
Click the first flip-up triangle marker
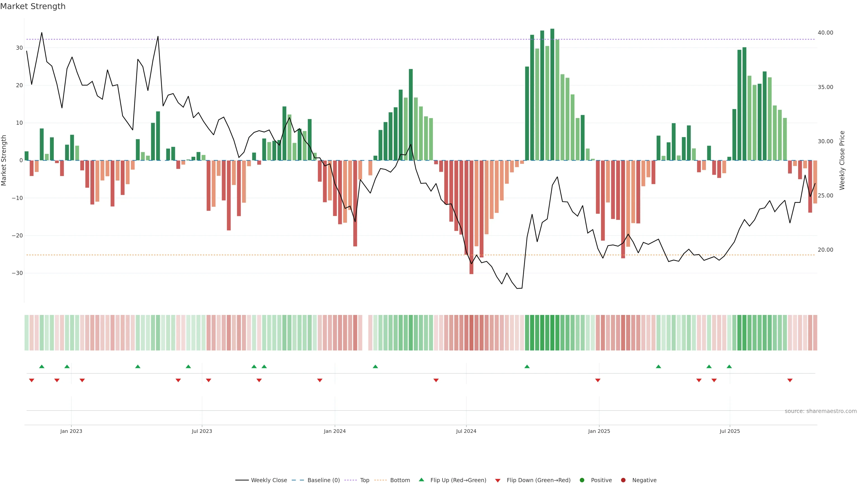pos(42,366)
